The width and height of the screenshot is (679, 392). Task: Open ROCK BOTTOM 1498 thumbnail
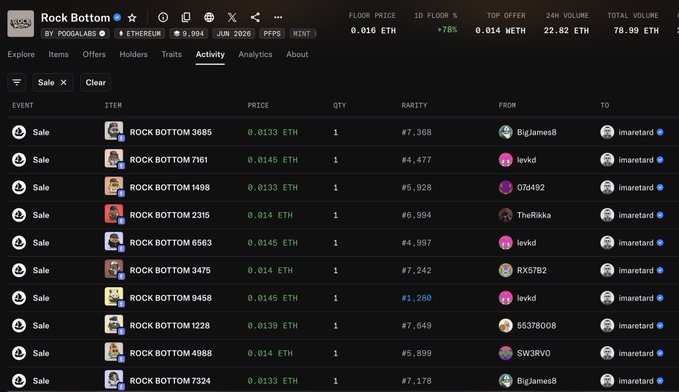[114, 187]
